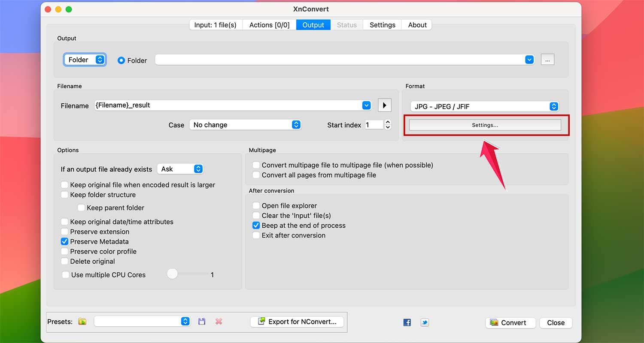Open the output type dropdown showing Folder
This screenshot has width=644, height=343.
click(85, 60)
